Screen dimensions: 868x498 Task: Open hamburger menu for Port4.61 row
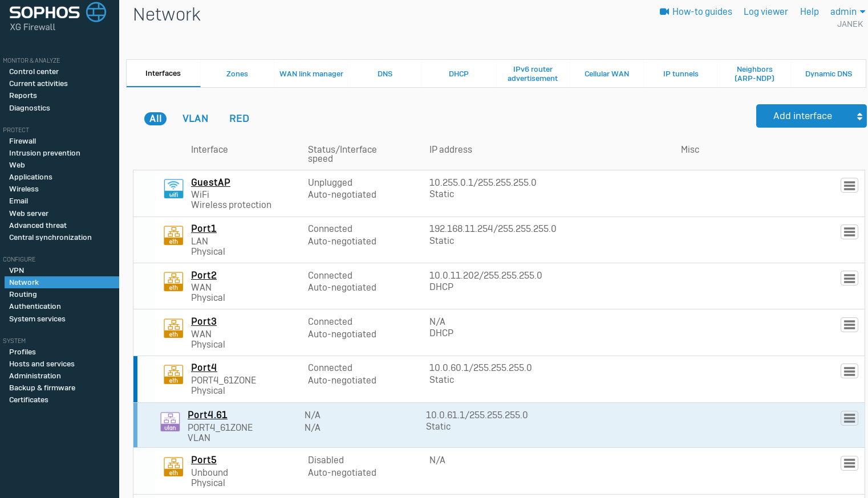pyautogui.click(x=849, y=418)
